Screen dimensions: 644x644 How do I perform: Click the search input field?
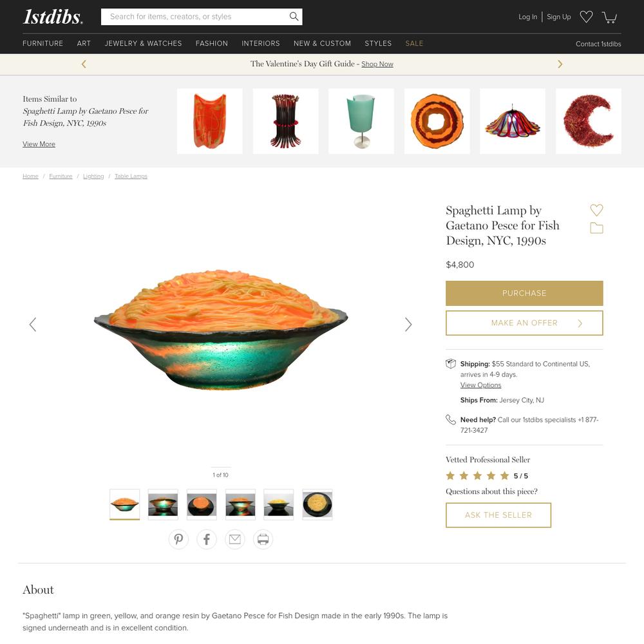(195, 17)
